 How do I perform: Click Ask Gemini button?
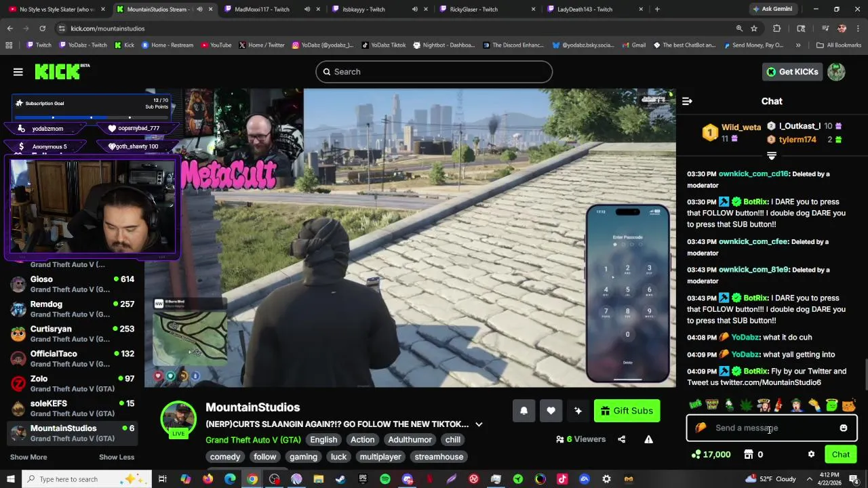pos(772,9)
